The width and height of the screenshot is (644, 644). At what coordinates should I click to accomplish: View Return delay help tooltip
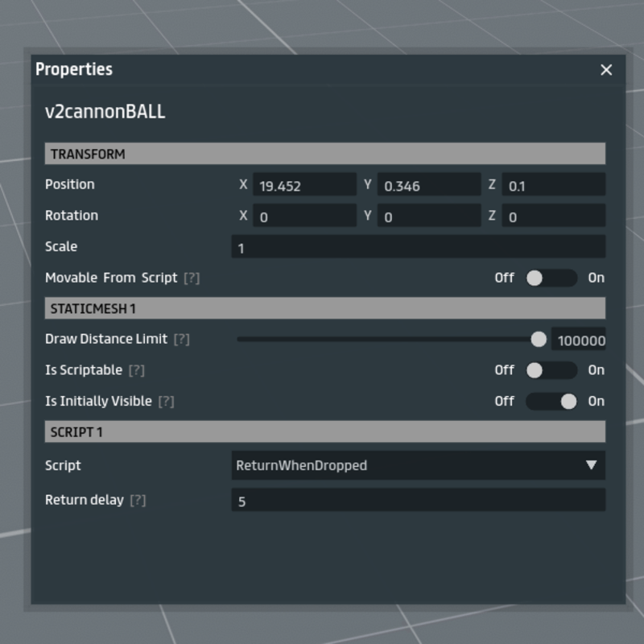[x=138, y=501]
